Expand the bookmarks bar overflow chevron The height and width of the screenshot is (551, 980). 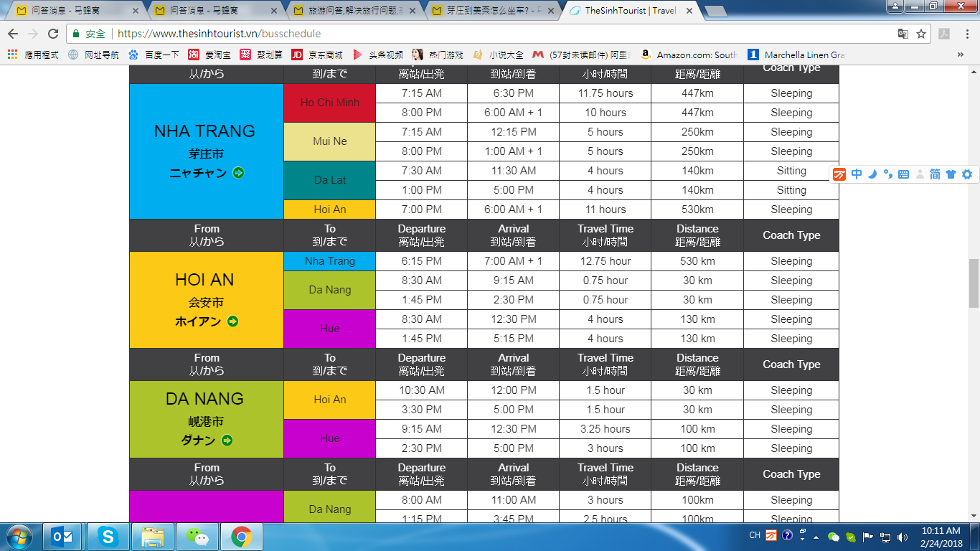point(961,55)
